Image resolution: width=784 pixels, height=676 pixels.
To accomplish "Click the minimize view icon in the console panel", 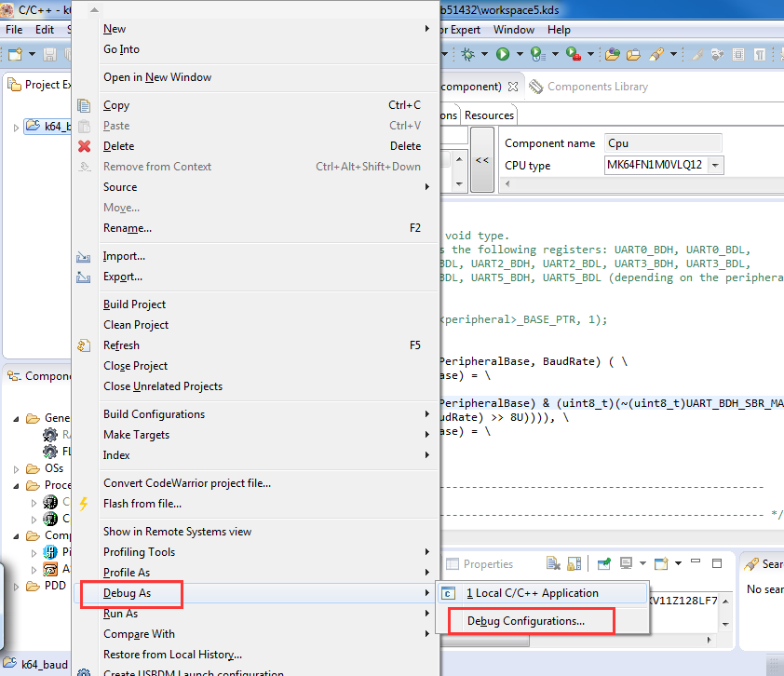I will [696, 561].
